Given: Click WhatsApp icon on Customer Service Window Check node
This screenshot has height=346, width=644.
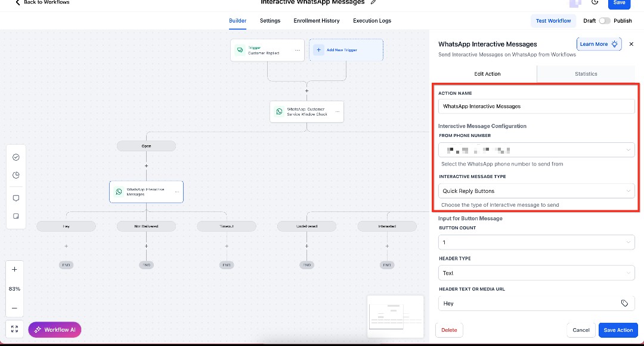Looking at the screenshot, I should coord(279,111).
